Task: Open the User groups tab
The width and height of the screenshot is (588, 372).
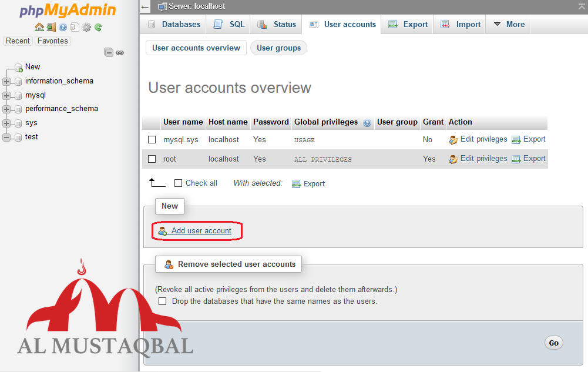Action: coord(278,47)
